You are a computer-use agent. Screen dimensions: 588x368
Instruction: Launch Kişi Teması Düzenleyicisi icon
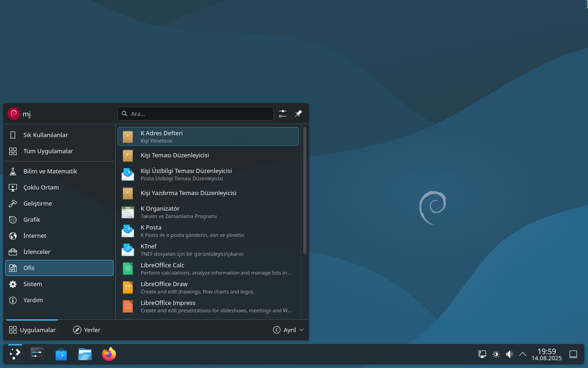coord(128,155)
